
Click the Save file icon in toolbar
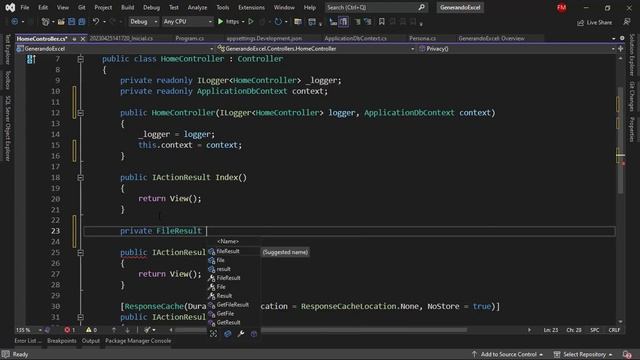pos(71,22)
